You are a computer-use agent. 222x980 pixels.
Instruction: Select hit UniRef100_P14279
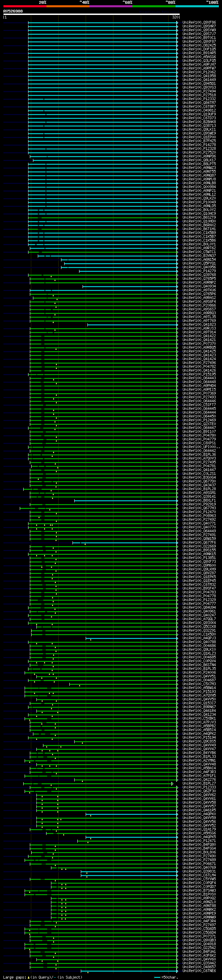pos(199,271)
